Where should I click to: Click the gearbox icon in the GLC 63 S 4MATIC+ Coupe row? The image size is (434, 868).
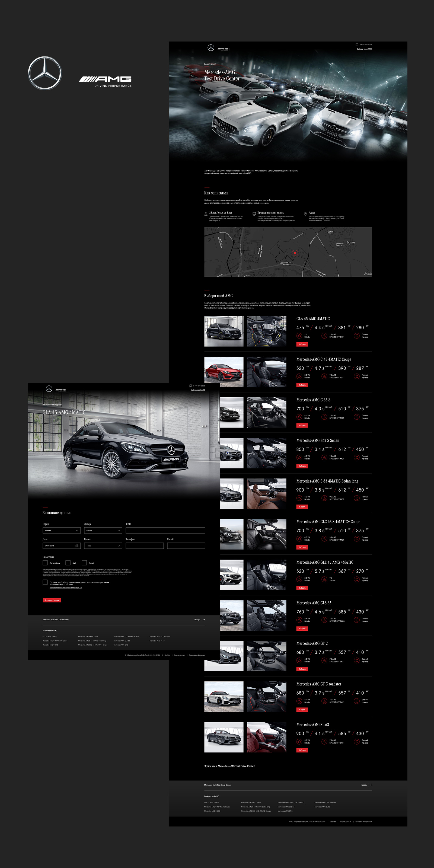(x=324, y=539)
